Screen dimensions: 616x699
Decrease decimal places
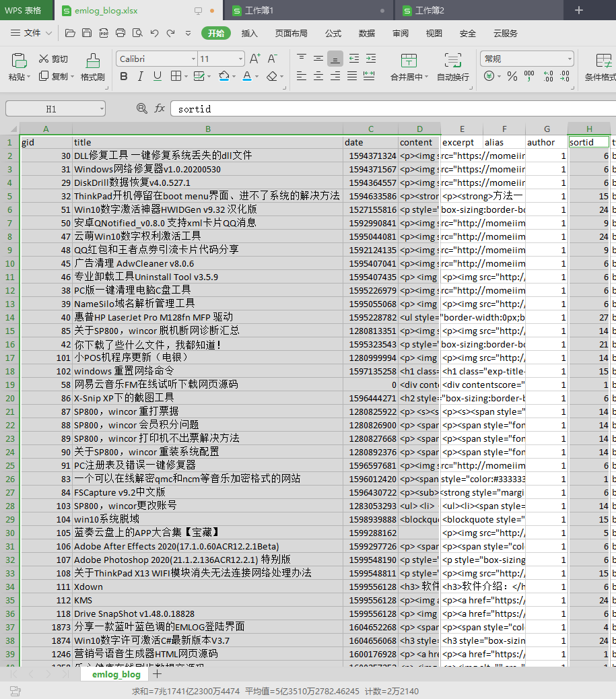tap(564, 76)
